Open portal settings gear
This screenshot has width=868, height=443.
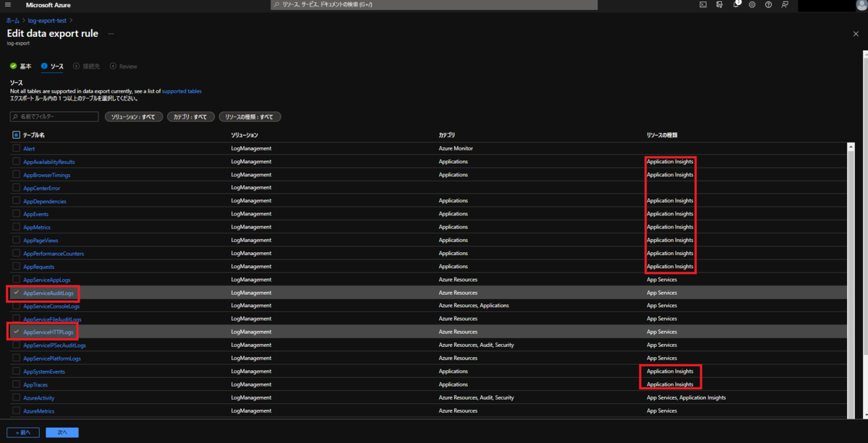click(x=752, y=5)
